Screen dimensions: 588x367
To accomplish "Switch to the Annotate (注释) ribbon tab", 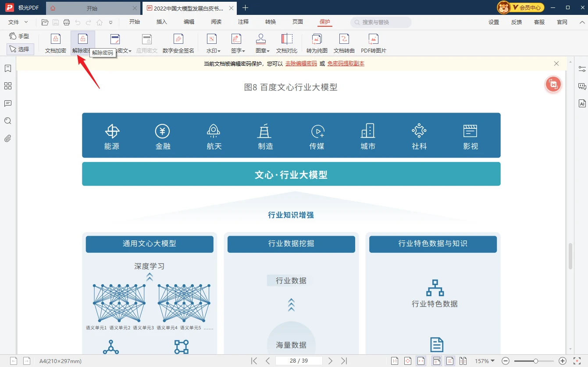I will (x=243, y=22).
